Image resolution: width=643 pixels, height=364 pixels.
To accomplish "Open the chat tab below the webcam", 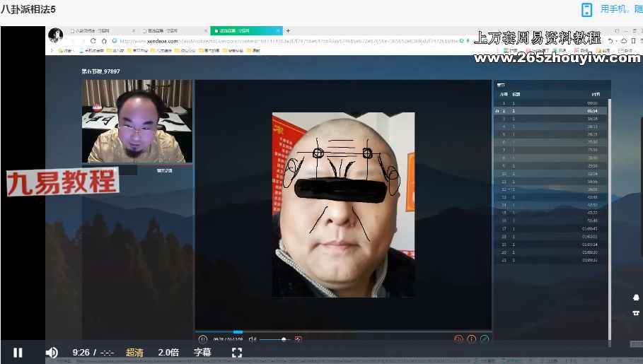I will (164, 170).
